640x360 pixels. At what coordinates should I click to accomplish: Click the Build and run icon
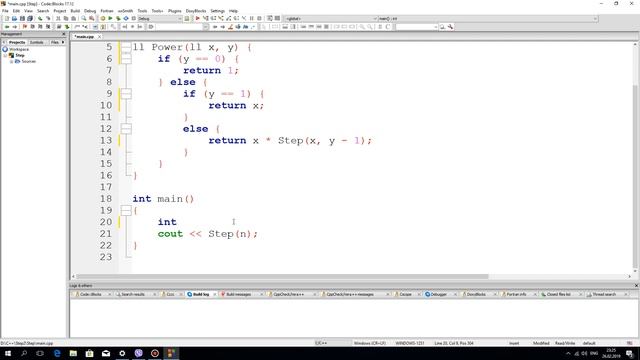pos(118,18)
